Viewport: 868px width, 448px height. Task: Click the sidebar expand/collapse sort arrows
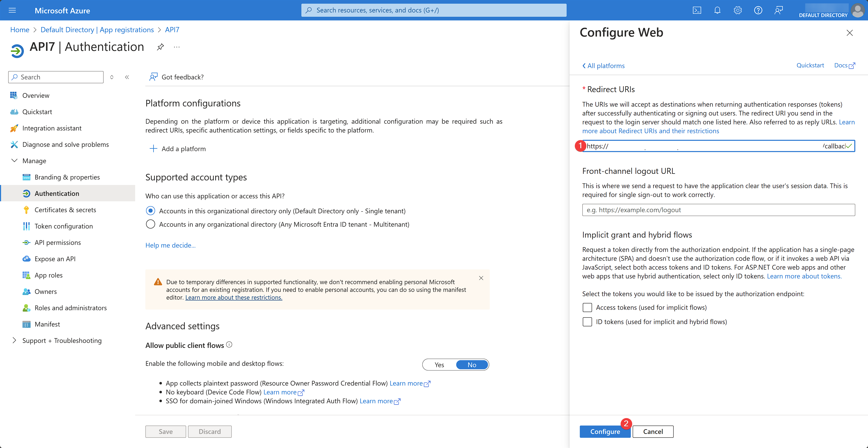click(x=112, y=77)
